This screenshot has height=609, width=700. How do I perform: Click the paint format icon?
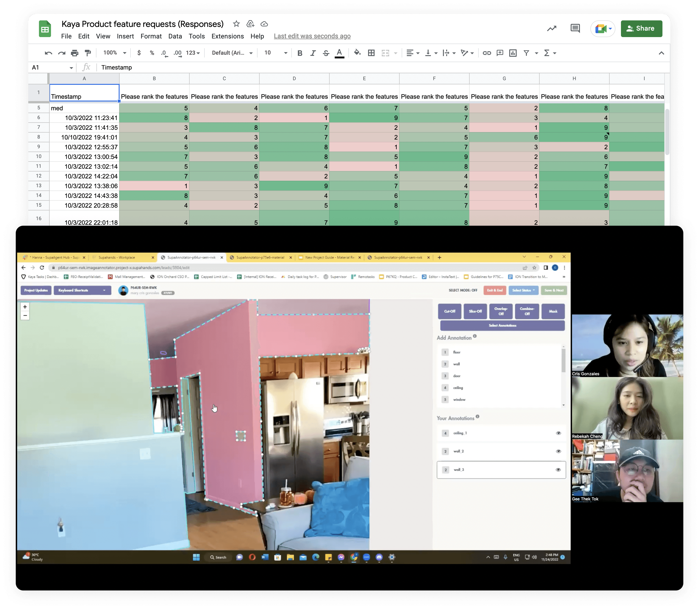click(88, 53)
